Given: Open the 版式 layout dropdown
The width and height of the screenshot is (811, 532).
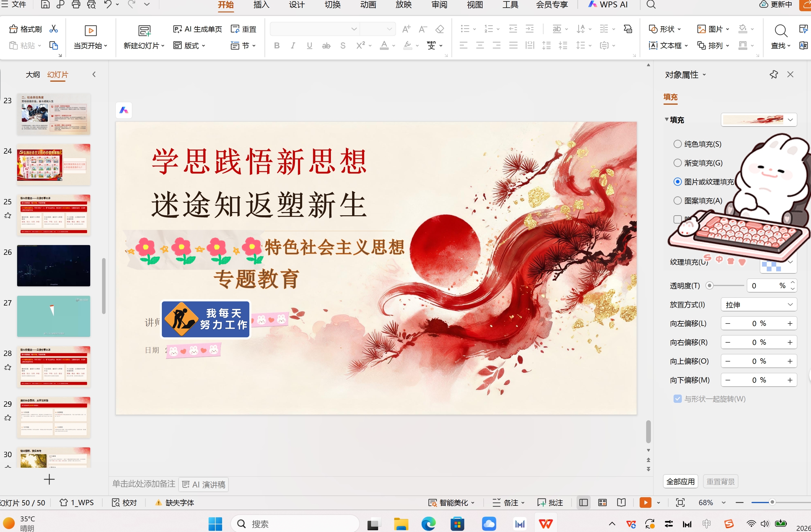Looking at the screenshot, I should point(189,45).
